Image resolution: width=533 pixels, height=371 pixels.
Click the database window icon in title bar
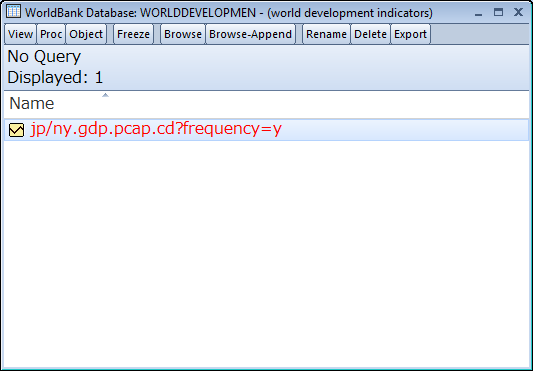tap(14, 12)
